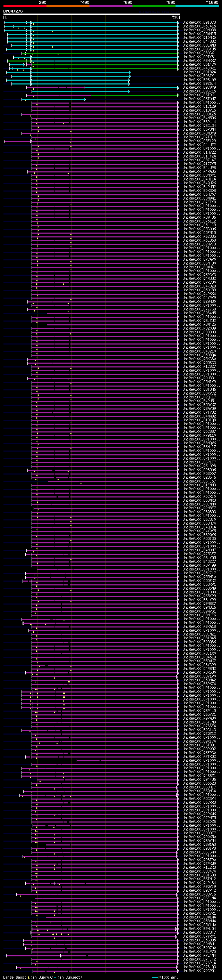Select label UniRef100_A9SYU5
The height and width of the screenshot is (980, 222).
199,49
